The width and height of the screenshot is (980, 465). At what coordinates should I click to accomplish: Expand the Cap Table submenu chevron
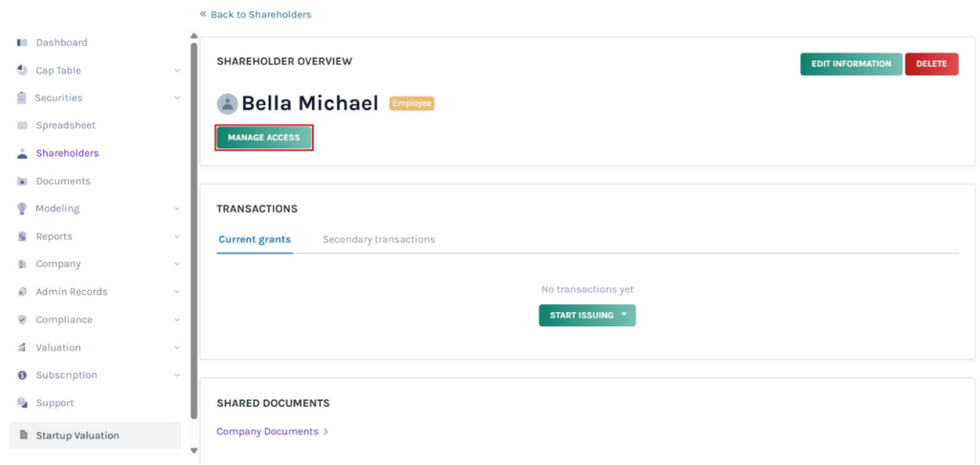177,71
